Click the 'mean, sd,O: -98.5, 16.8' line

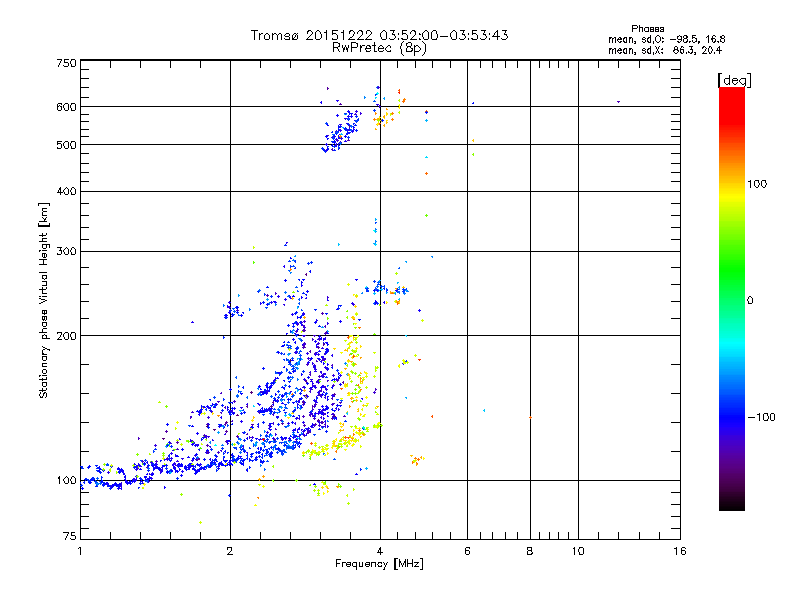666,39
